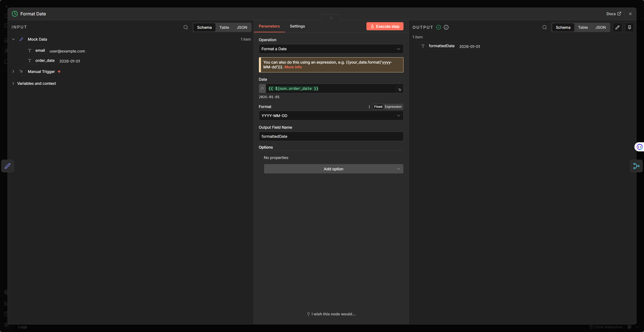The height and width of the screenshot is (332, 644).
Task: Click the previous node pencil icon on left edge
Action: (x=8, y=166)
